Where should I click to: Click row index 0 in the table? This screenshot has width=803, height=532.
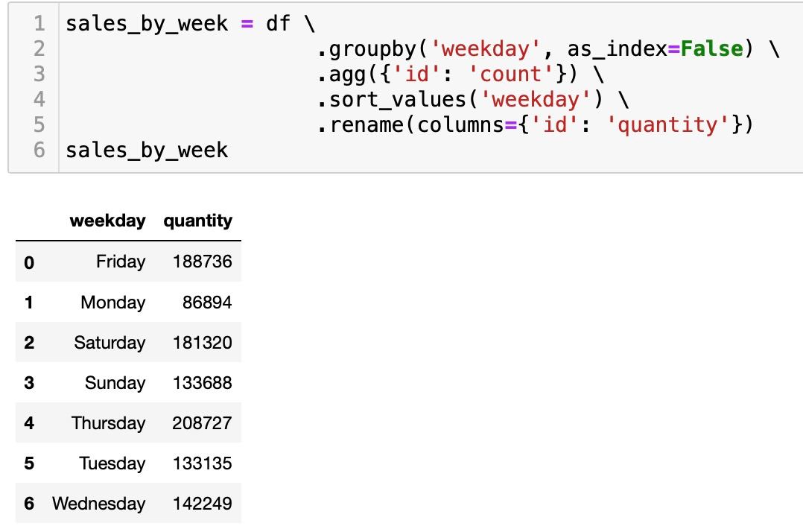29,263
